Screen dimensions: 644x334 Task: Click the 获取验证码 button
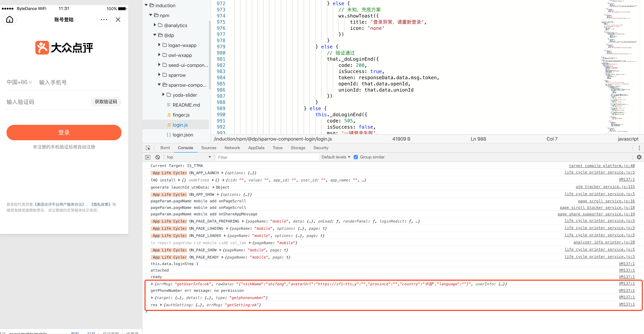pos(106,102)
